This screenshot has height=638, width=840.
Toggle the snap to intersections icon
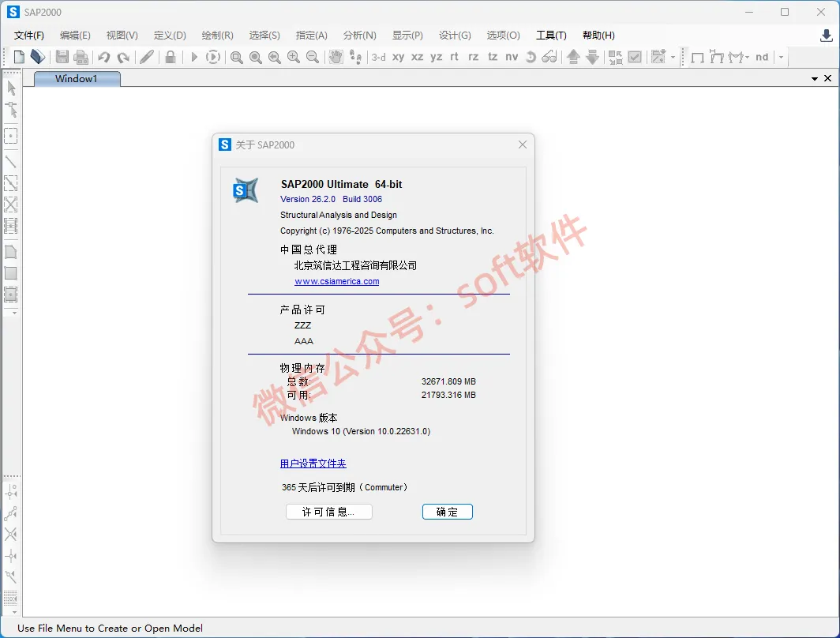(x=11, y=534)
